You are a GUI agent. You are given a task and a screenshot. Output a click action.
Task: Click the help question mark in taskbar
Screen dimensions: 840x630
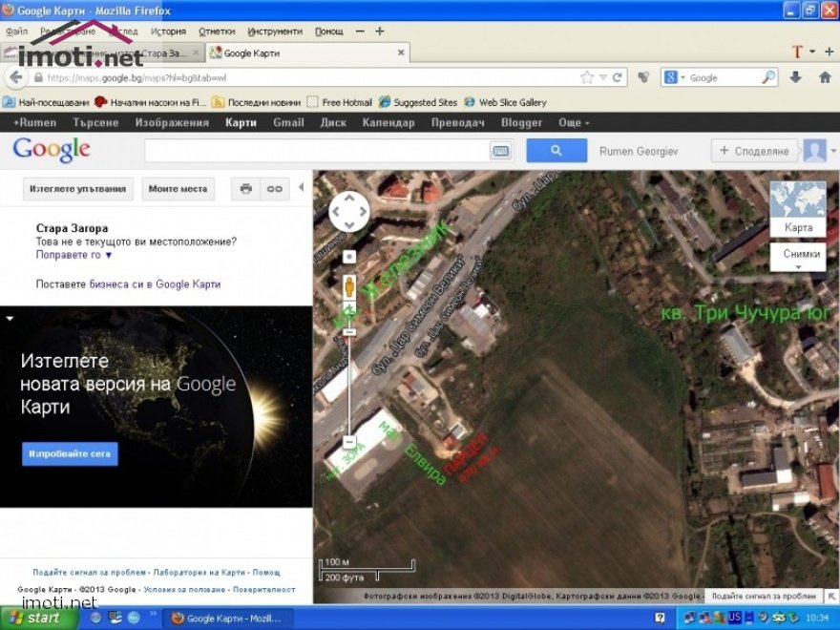point(660,618)
